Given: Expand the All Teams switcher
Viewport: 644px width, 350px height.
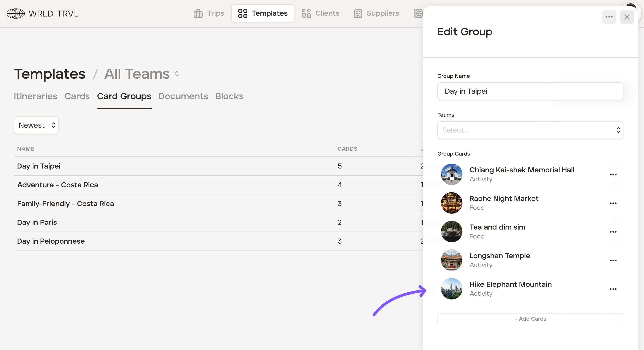Looking at the screenshot, I should (x=142, y=74).
